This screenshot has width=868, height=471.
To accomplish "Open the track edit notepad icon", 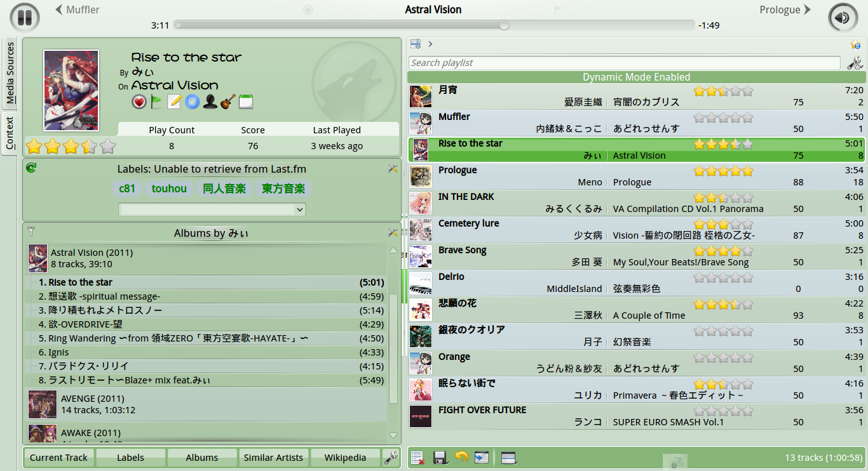I will pyautogui.click(x=174, y=102).
